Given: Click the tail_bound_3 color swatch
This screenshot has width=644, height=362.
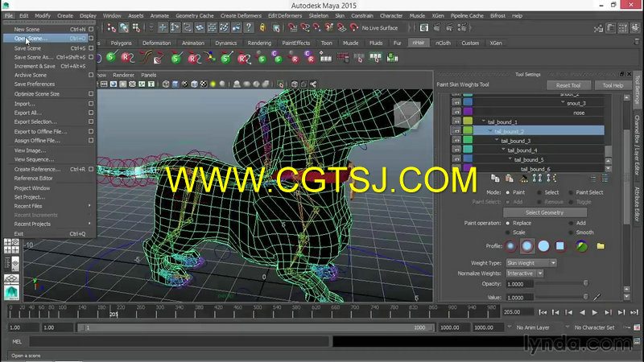Looking at the screenshot, I should [468, 140].
